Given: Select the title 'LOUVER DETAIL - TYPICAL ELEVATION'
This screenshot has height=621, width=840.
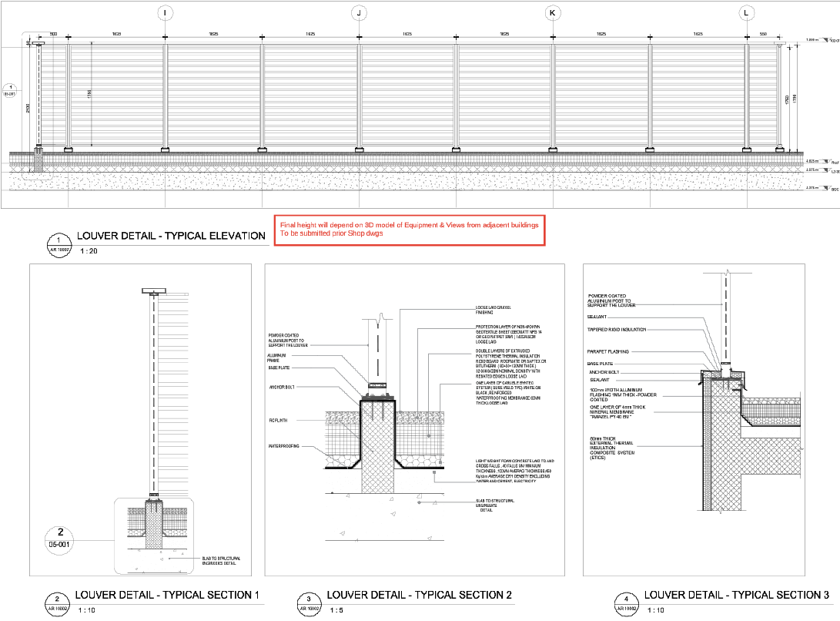Looking at the screenshot, I should [171, 236].
